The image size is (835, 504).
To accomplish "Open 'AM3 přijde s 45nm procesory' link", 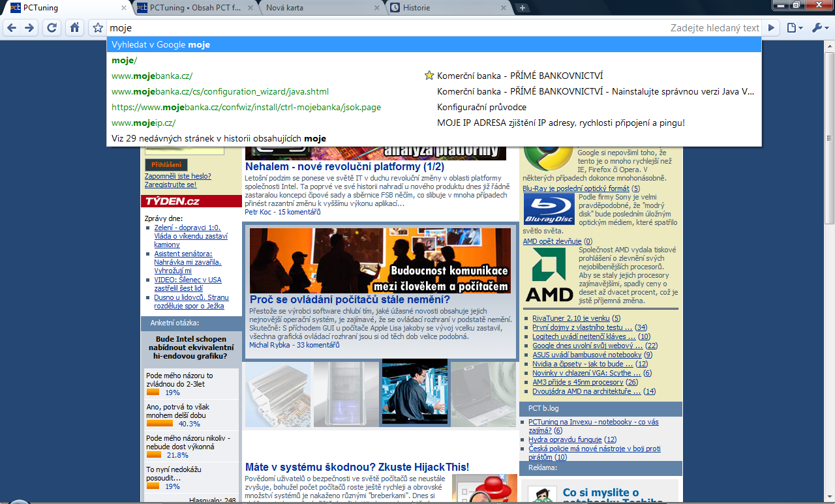I will tap(578, 382).
